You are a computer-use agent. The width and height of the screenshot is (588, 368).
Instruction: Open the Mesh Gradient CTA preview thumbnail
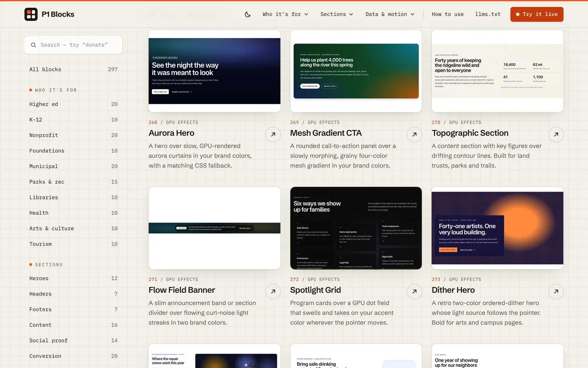click(356, 71)
